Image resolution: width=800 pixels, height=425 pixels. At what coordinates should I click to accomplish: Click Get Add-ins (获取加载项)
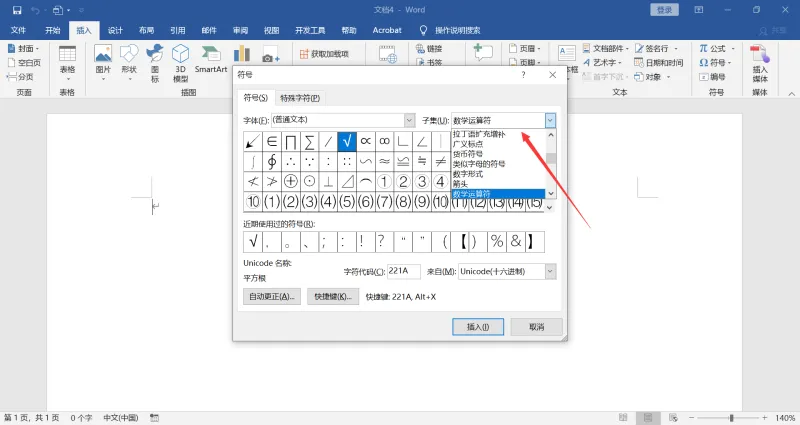coord(324,54)
